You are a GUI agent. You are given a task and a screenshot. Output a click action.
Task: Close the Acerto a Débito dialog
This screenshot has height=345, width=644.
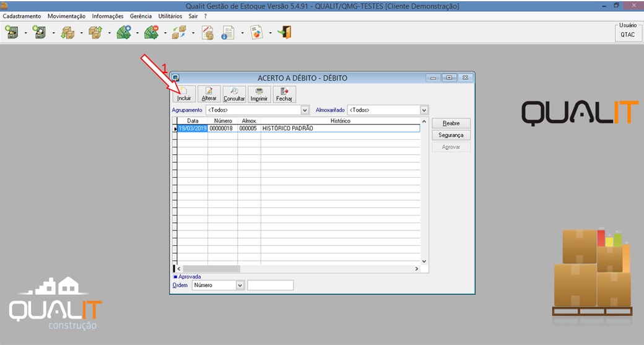click(465, 77)
